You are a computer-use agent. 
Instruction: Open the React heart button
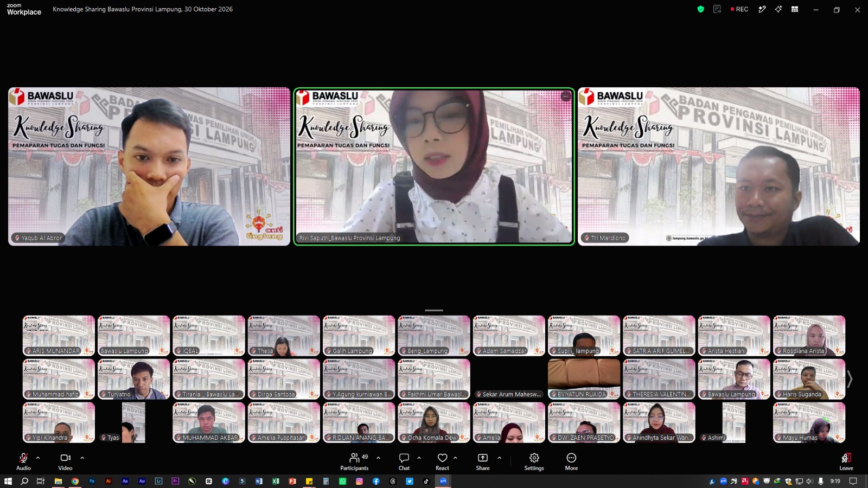[x=443, y=461]
